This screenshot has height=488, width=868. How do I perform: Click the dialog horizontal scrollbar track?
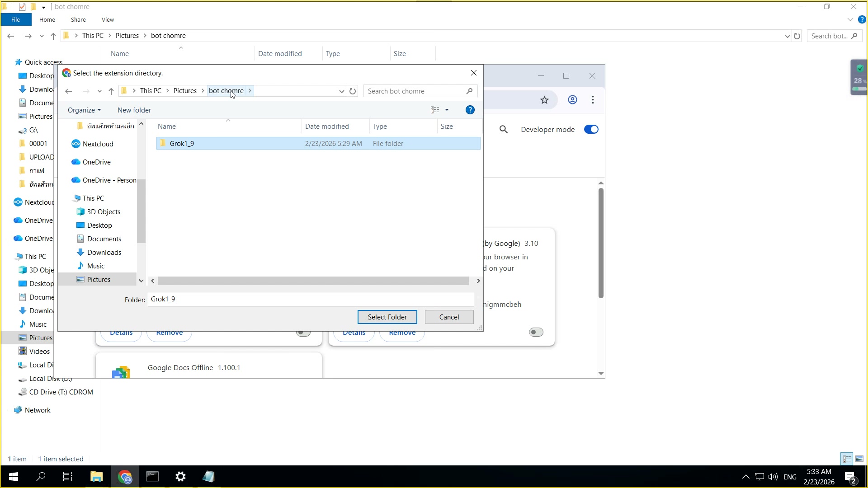coord(313,281)
